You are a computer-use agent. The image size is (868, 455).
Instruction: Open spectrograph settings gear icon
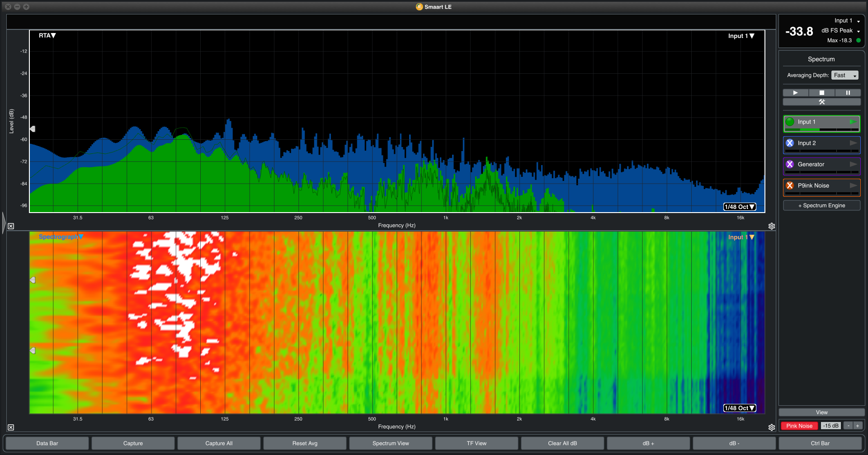(x=772, y=427)
